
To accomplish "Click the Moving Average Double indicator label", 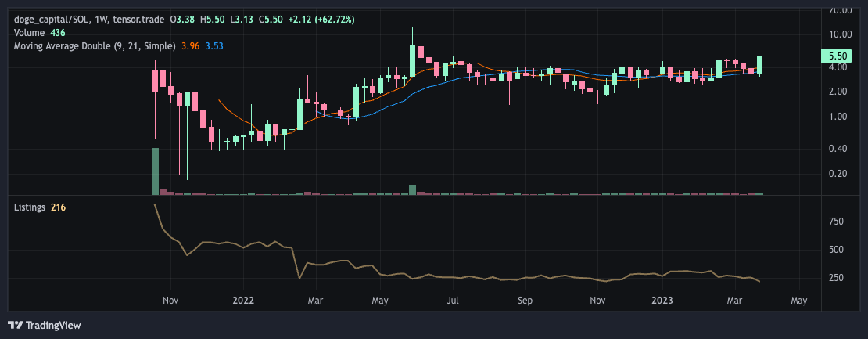I will click(95, 46).
